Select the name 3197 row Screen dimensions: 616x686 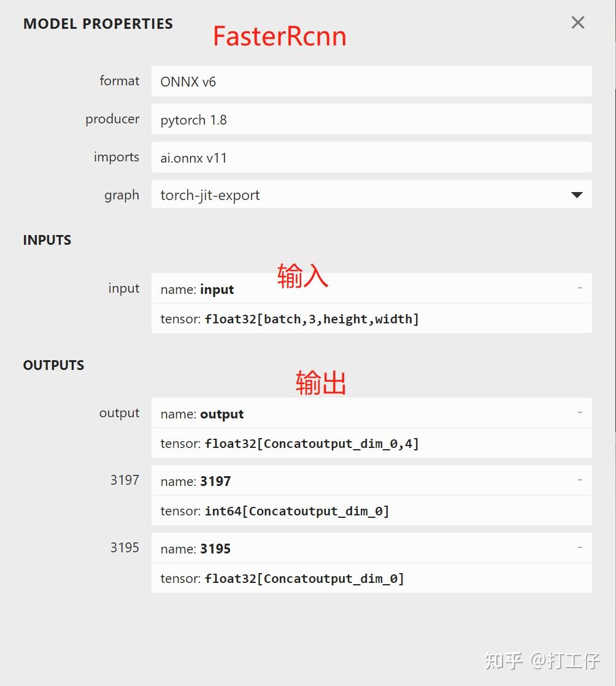pyautogui.click(x=371, y=480)
